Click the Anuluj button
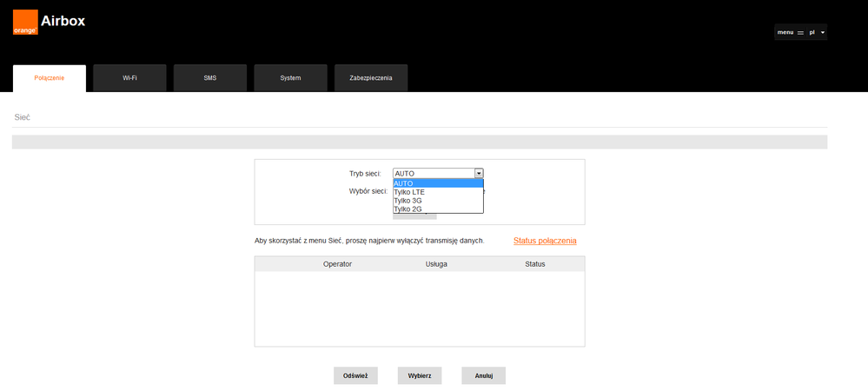This screenshot has height=391, width=868. (x=483, y=375)
